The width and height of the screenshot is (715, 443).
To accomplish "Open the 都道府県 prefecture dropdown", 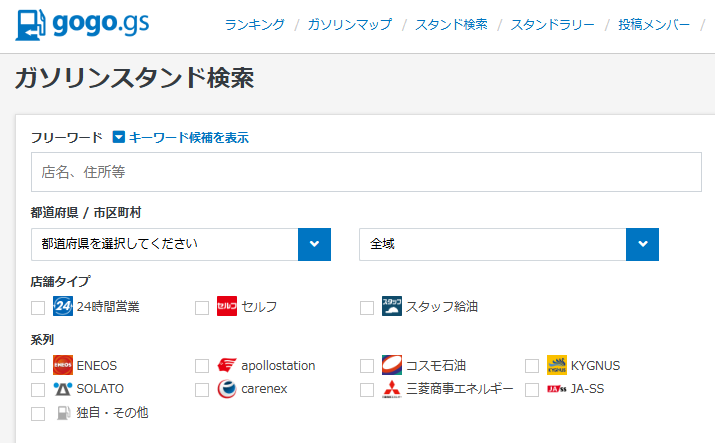I will [181, 244].
